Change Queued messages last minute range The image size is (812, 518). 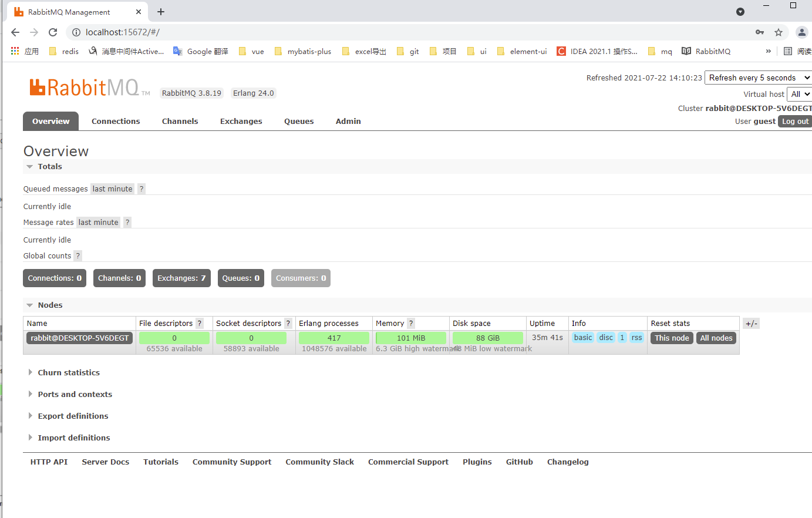pyautogui.click(x=112, y=189)
